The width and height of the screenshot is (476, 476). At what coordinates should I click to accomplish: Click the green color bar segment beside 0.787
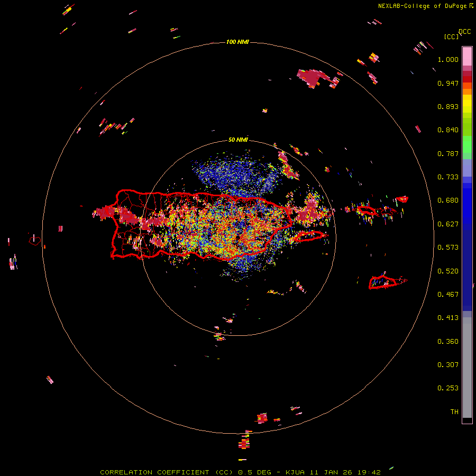pyautogui.click(x=467, y=148)
